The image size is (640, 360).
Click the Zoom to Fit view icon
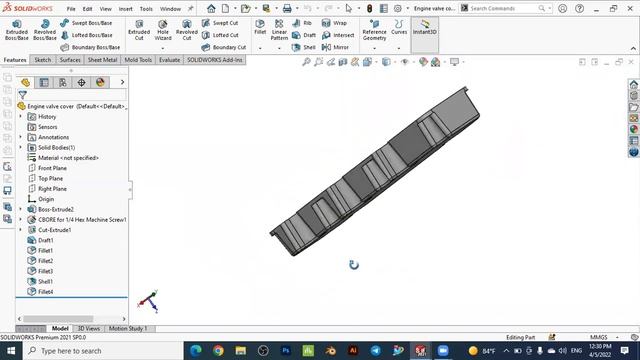[306, 62]
